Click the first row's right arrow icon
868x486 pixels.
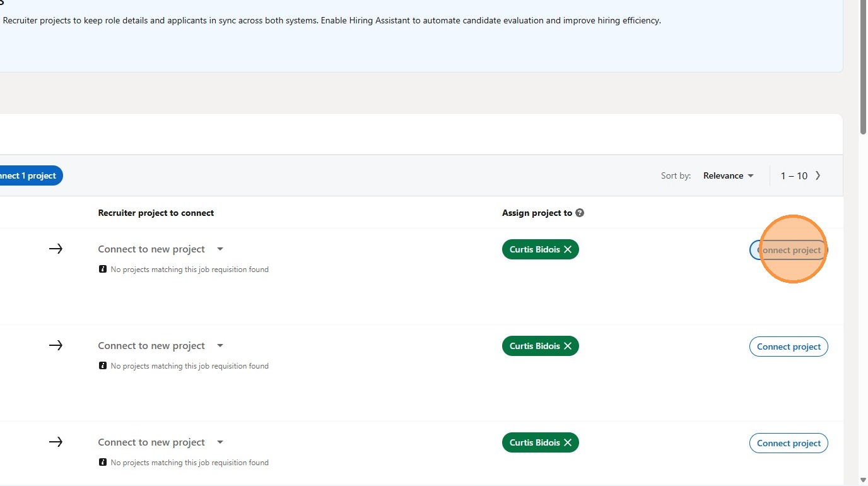[x=56, y=249]
